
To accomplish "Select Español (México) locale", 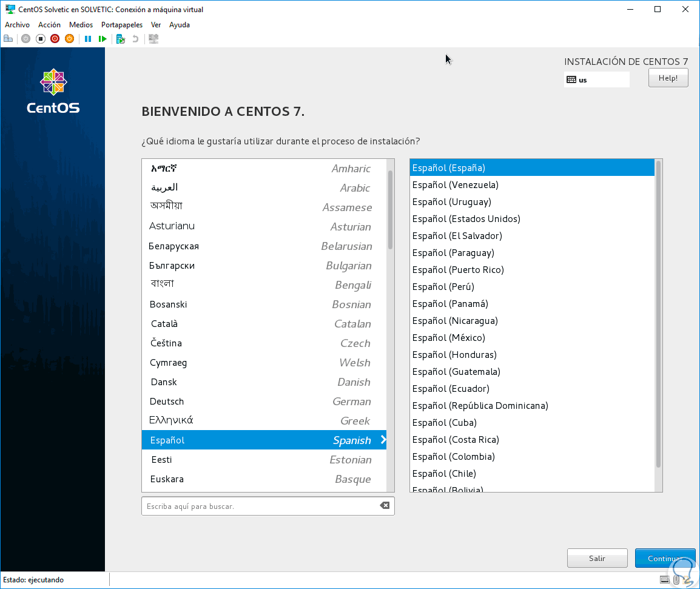I will point(532,338).
